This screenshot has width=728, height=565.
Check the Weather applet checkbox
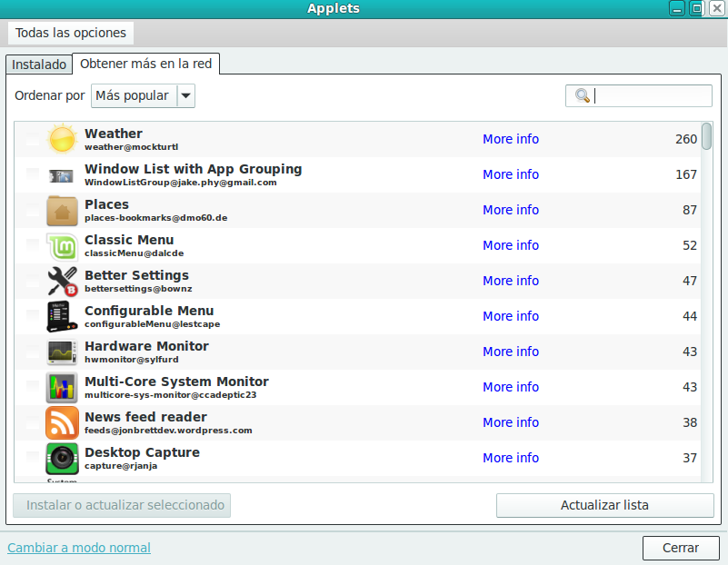tap(33, 139)
